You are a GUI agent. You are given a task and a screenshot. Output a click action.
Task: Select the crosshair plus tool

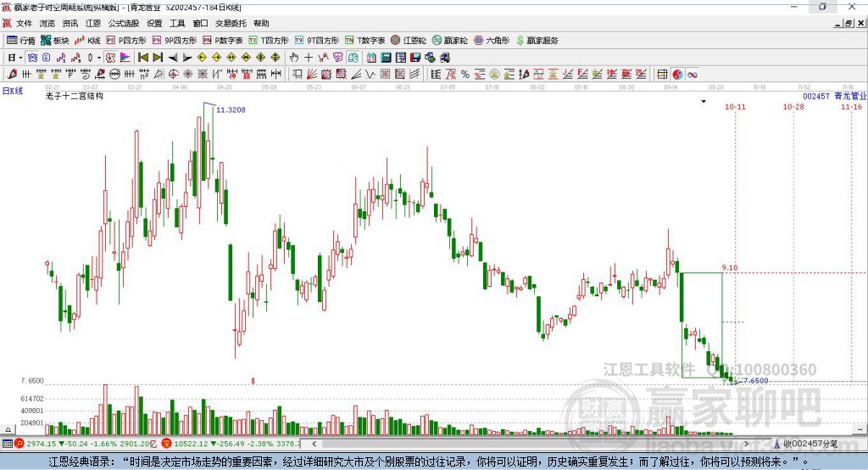click(309, 58)
